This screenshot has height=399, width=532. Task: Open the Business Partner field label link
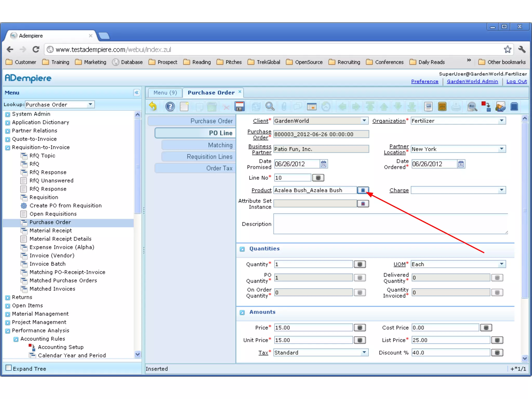pos(260,149)
